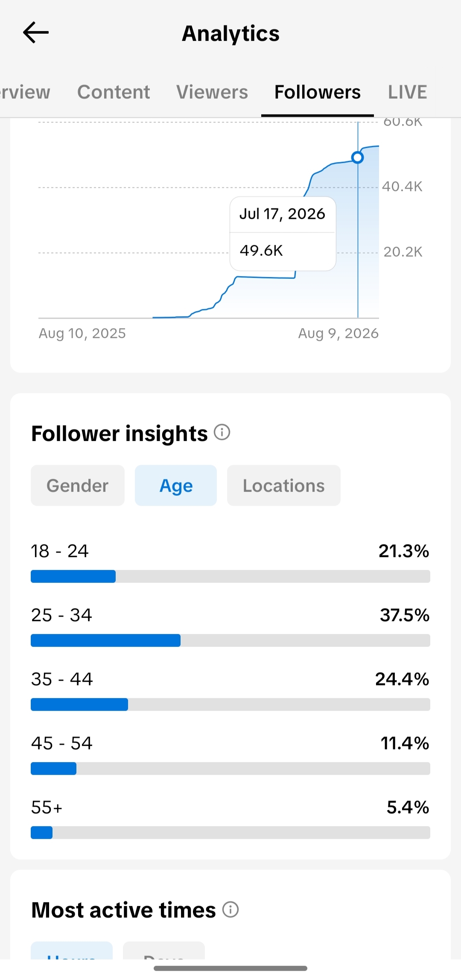
Task: Switch to the Content tab
Action: tap(114, 92)
